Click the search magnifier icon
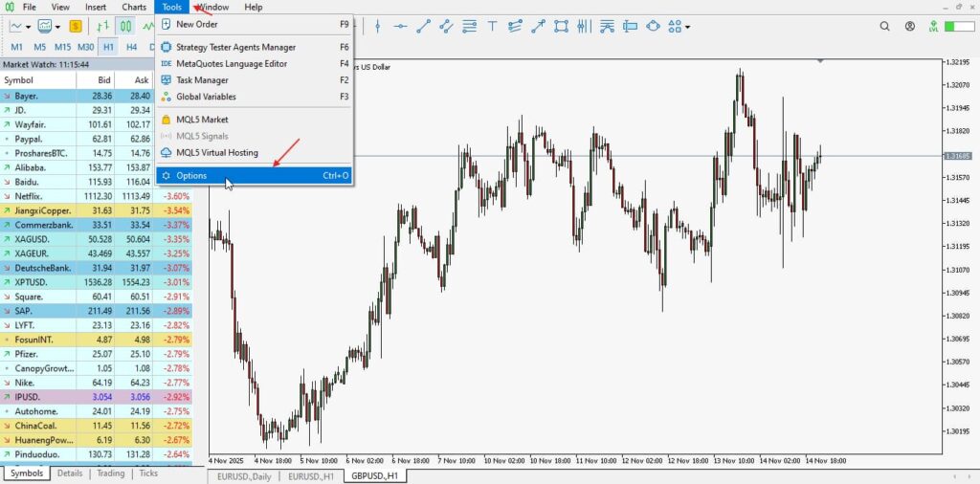Viewport: 980px width, 484px height. (x=883, y=27)
